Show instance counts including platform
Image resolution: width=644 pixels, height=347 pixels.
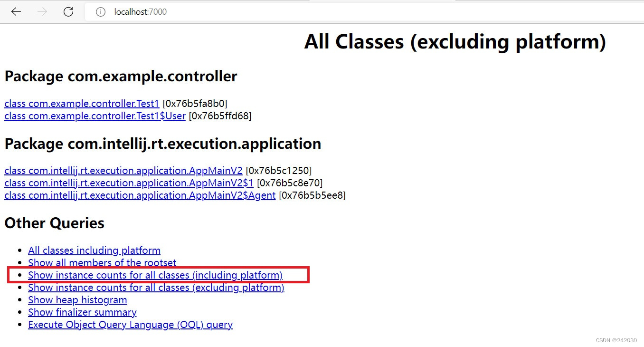point(155,275)
